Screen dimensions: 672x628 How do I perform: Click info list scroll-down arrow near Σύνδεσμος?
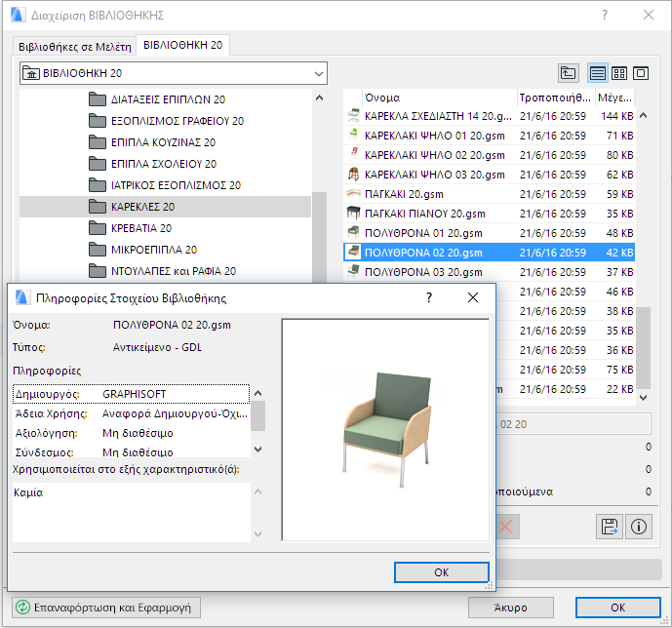pos(257,450)
